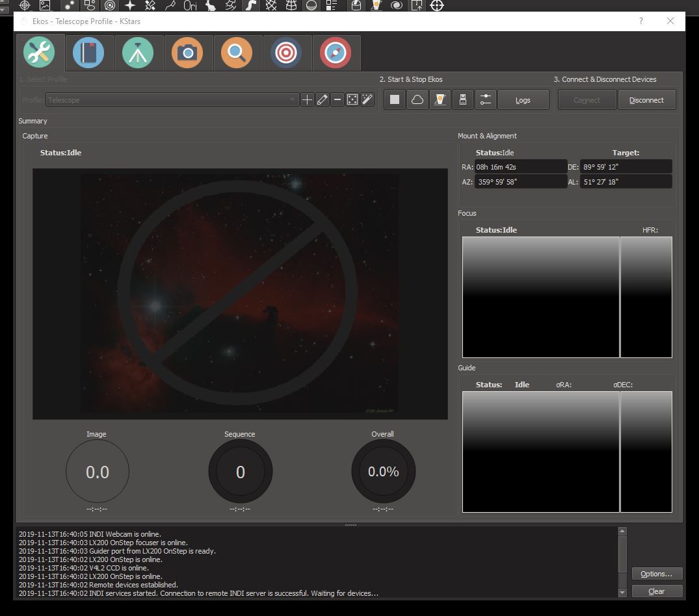This screenshot has height=616, width=699.
Task: Toggle constellation names Ori icon
Action: click(x=191, y=5)
